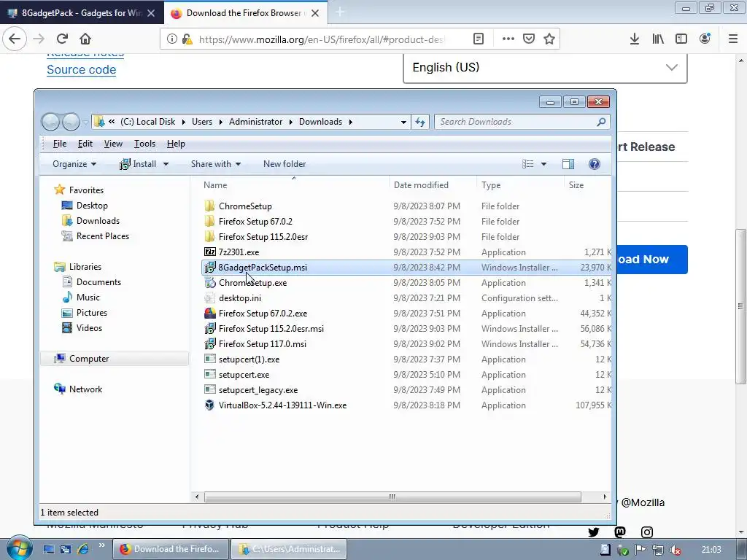Refresh the Downloads folder in Explorer
Screen dimensions: 747x560
click(419, 122)
